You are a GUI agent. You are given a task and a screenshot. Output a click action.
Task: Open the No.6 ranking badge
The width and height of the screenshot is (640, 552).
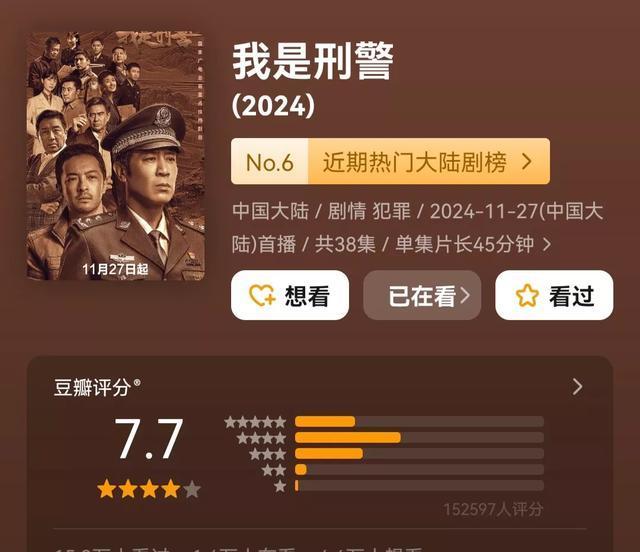270,162
